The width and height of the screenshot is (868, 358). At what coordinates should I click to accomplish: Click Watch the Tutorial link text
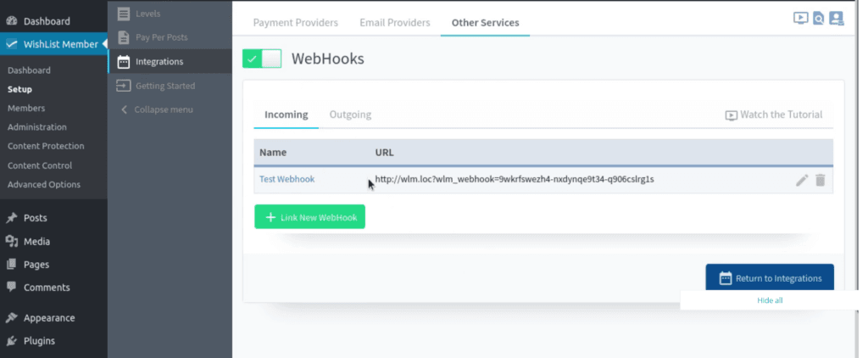tap(781, 115)
